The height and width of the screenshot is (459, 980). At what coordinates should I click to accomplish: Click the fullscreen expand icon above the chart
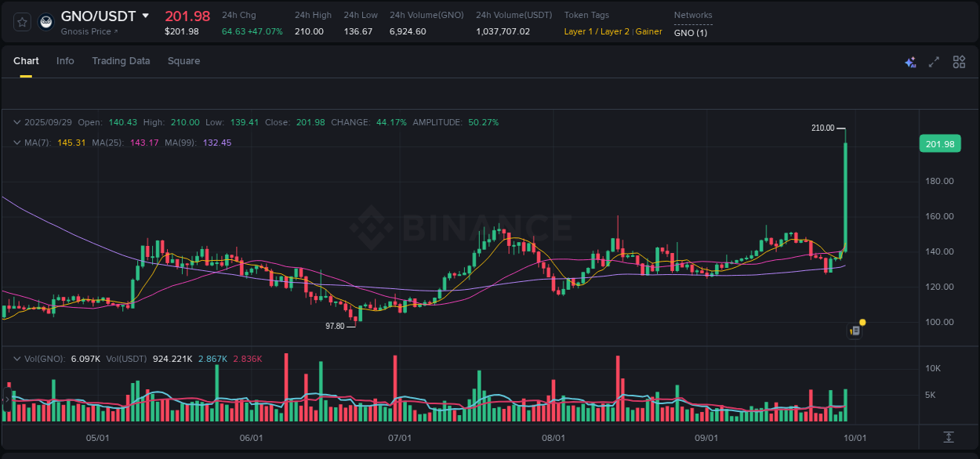[x=934, y=61]
